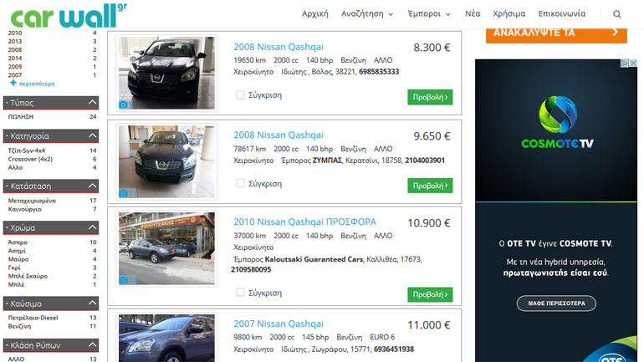Click ΜΑΘΕ ΠΕΡΙΣΣΟΤΕΡΑ button in the ad

pos(556,303)
